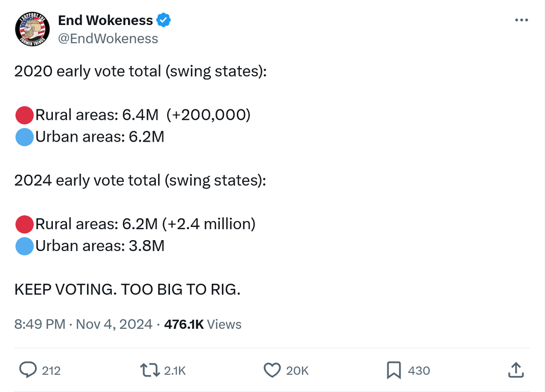The image size is (545, 392).
Task: Open the three-dot More options menu
Action: [x=522, y=20]
